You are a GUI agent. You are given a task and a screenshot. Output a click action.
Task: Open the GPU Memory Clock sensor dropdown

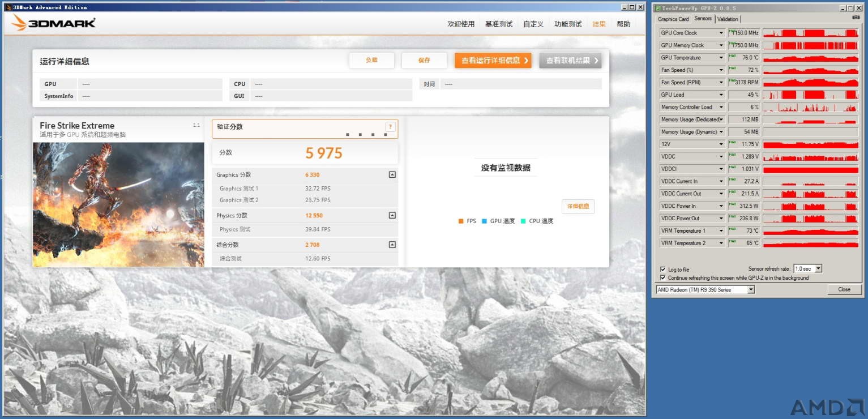click(721, 45)
